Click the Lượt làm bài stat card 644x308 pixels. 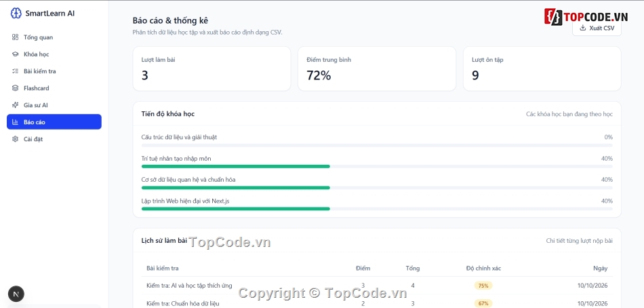212,69
